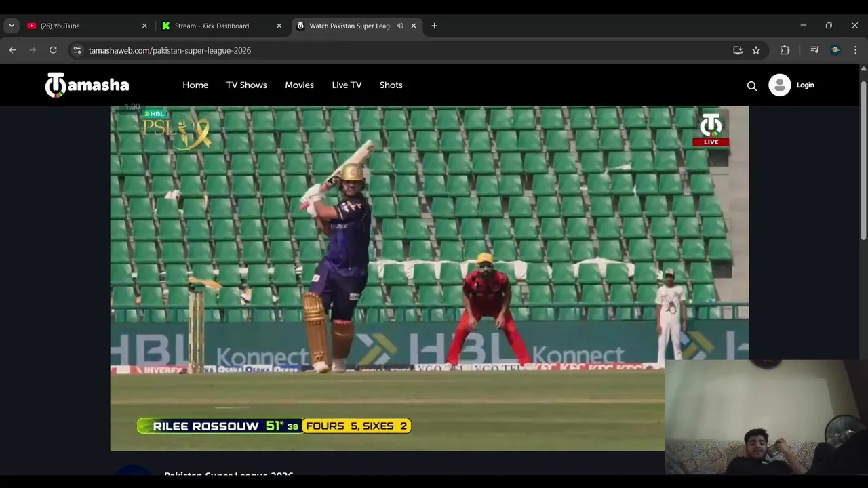Click the YouTube favicon in first tab

tap(32, 26)
